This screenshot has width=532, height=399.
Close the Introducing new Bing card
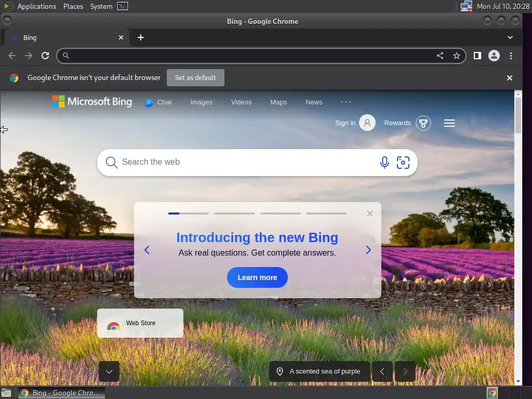[x=370, y=214]
